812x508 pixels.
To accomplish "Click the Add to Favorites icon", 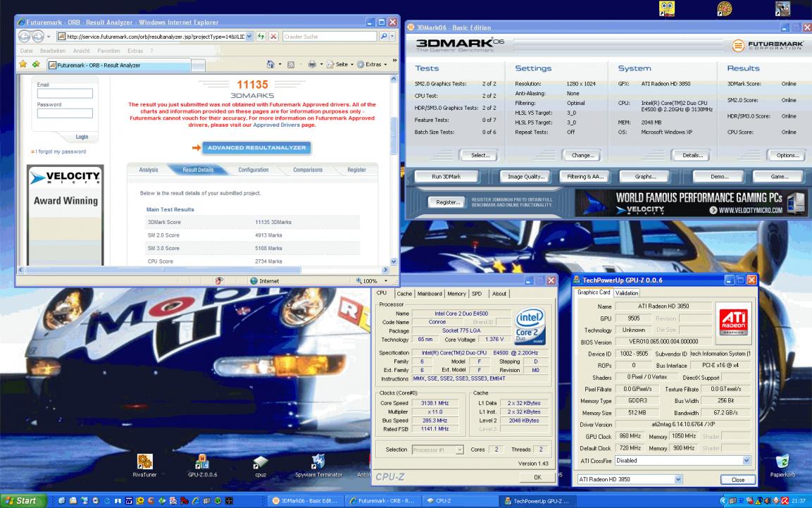I will pyautogui.click(x=36, y=64).
